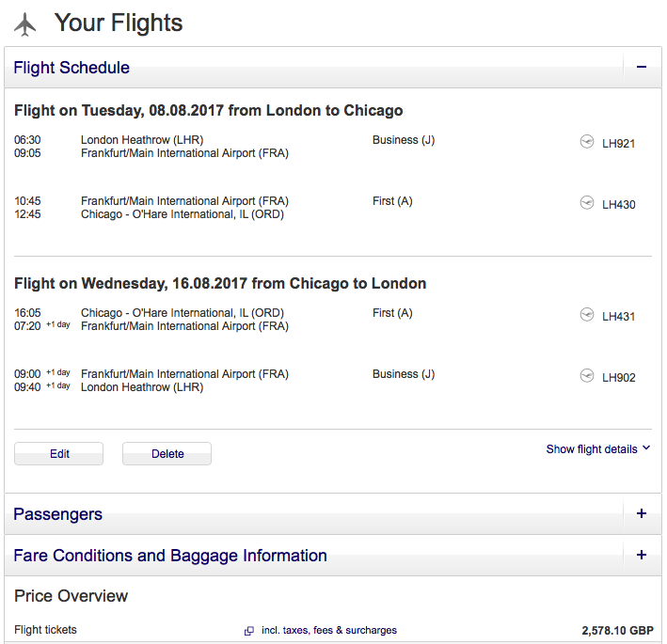
Task: Click the Lufthansa logo next to LH431
Action: [587, 315]
